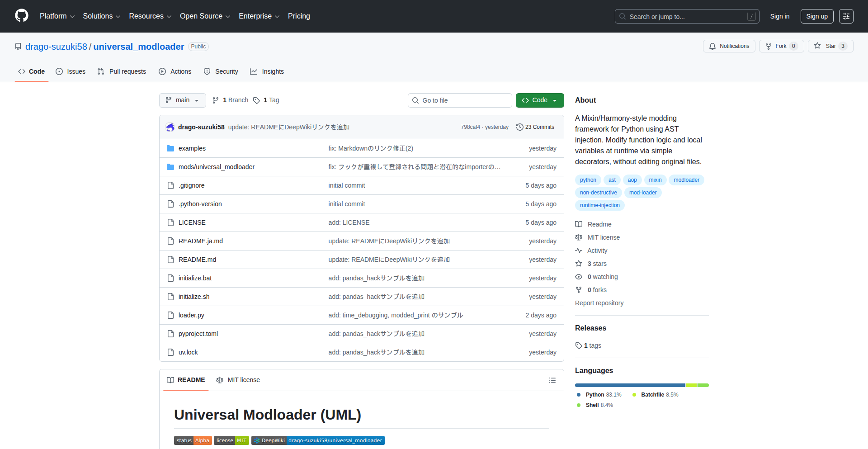The width and height of the screenshot is (868, 449).
Task: Switch to the MIT license tab
Action: (x=238, y=380)
